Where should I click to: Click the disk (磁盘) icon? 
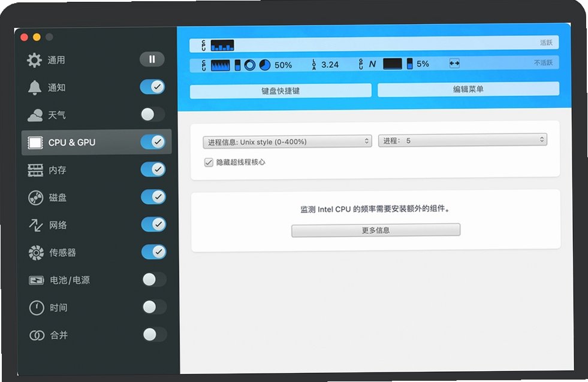(x=35, y=198)
